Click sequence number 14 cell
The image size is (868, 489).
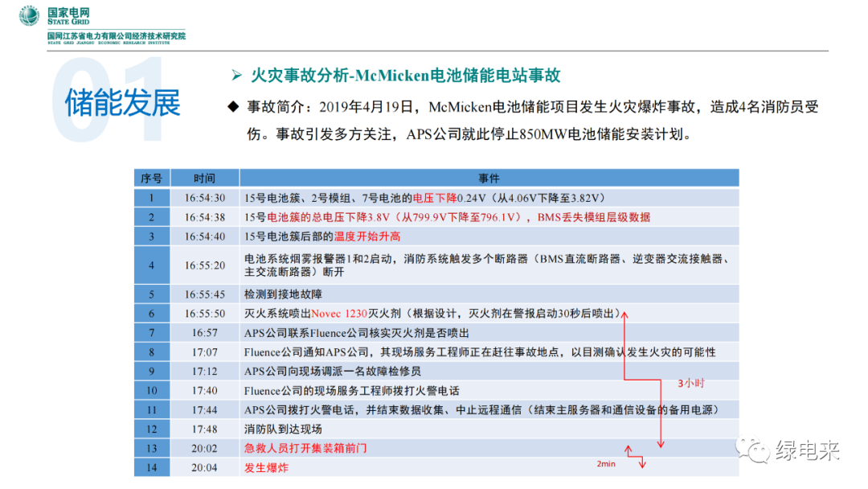pos(152,468)
